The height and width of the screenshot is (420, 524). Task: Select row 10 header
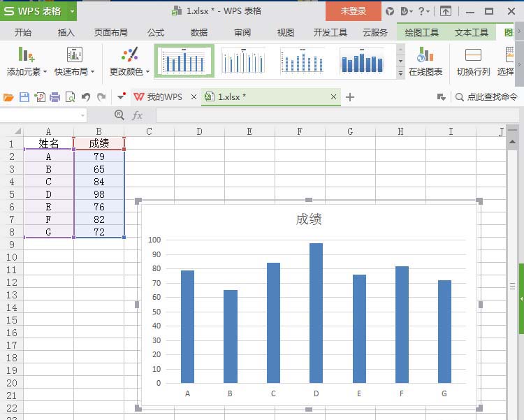pyautogui.click(x=12, y=257)
